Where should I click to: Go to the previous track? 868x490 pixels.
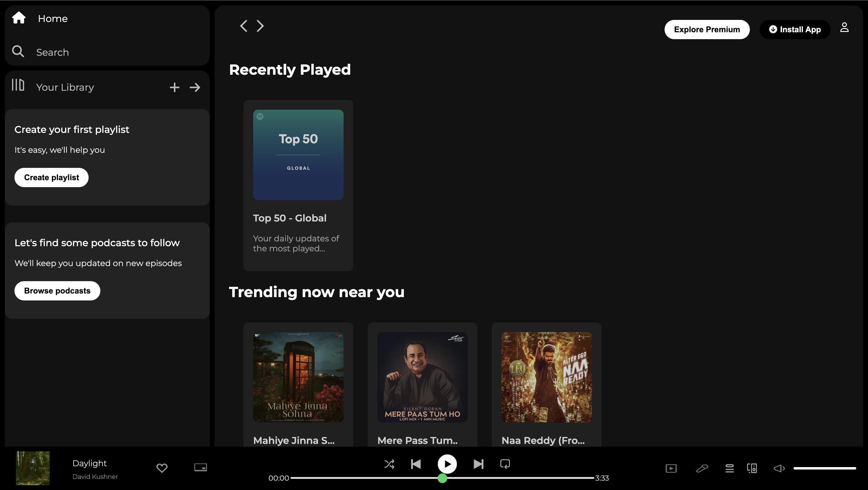pos(416,464)
